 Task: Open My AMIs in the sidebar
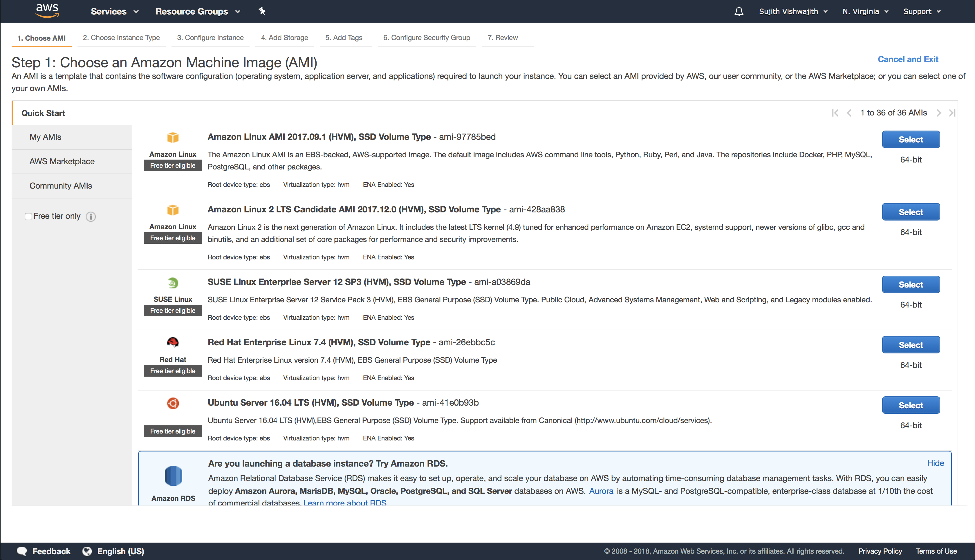(x=72, y=137)
